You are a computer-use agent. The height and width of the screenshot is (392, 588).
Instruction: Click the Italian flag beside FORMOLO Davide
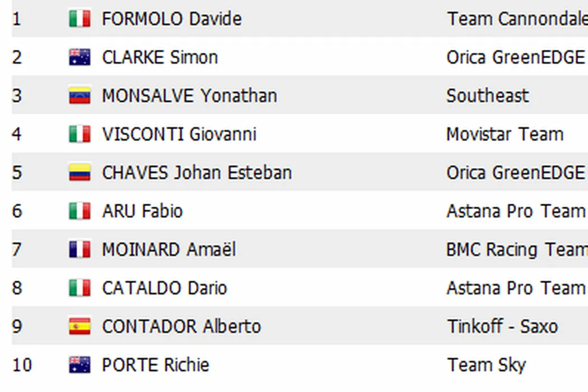(80, 19)
